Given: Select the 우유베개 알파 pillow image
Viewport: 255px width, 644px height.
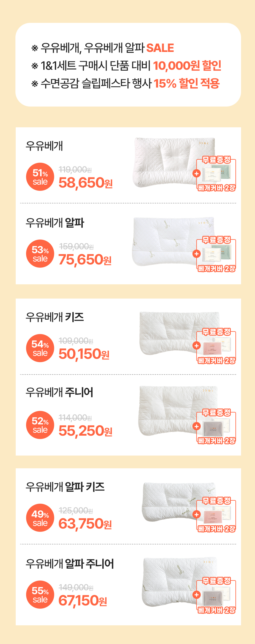Looking at the screenshot, I should point(163,241).
